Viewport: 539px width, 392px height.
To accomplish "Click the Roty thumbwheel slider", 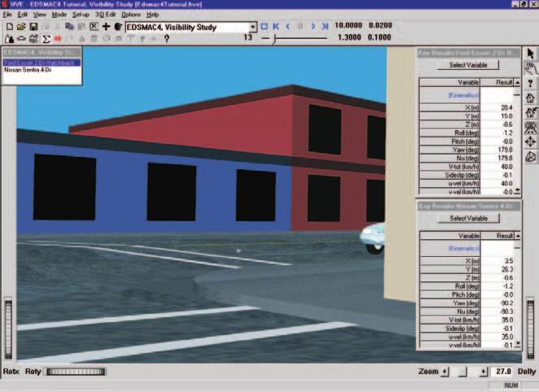I will point(76,372).
